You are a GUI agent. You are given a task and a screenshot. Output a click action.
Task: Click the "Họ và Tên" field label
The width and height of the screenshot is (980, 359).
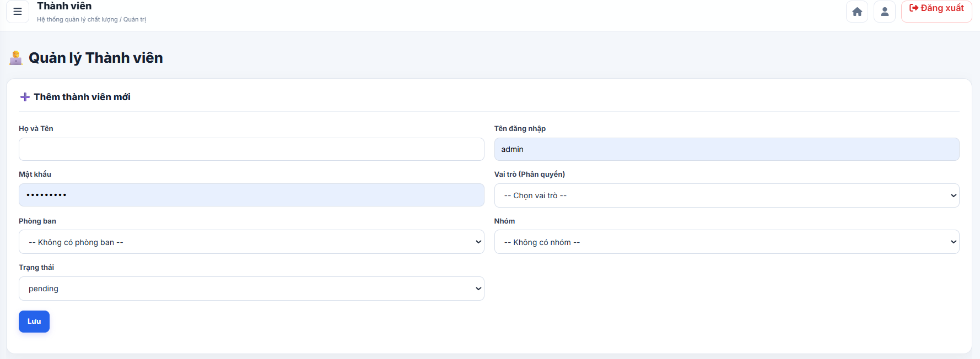36,129
